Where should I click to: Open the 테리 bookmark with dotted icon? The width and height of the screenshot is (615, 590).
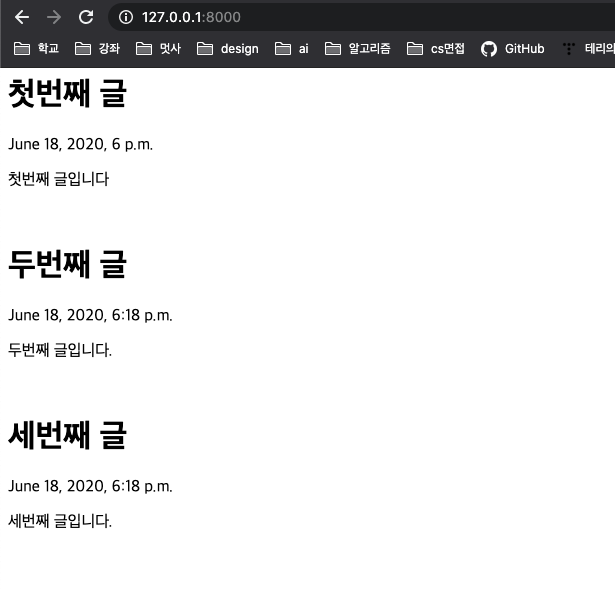[x=588, y=49]
